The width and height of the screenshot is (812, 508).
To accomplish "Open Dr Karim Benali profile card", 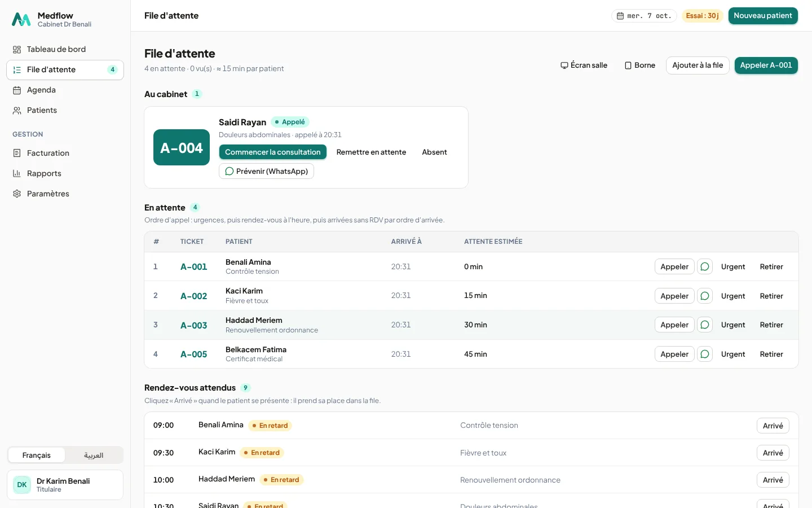I will (x=65, y=485).
